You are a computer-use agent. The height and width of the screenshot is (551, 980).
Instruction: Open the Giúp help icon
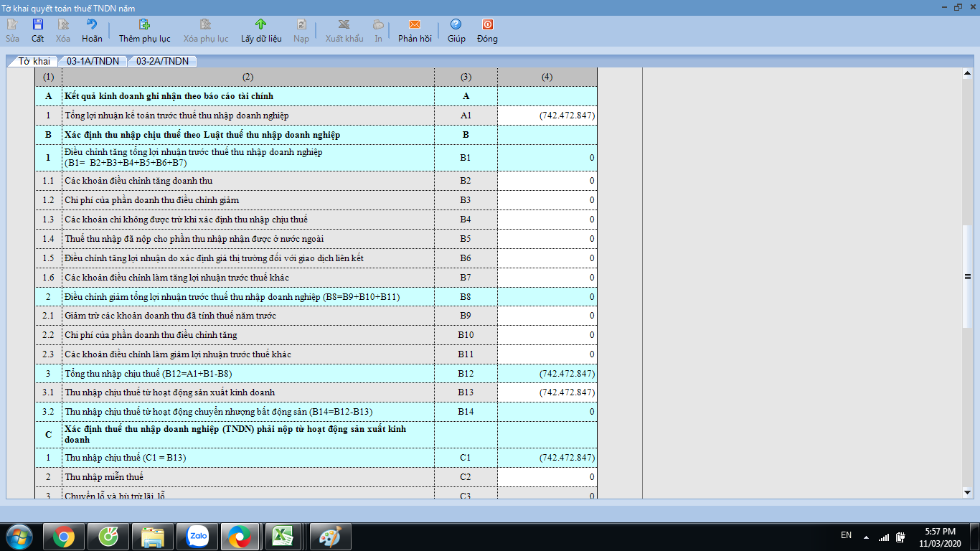(456, 24)
